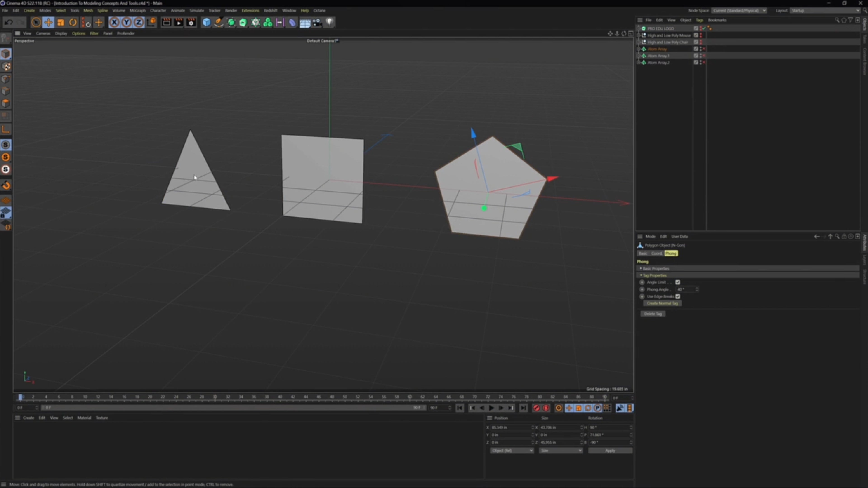The height and width of the screenshot is (488, 868).
Task: Click Record Active Objects button
Action: pos(536,408)
